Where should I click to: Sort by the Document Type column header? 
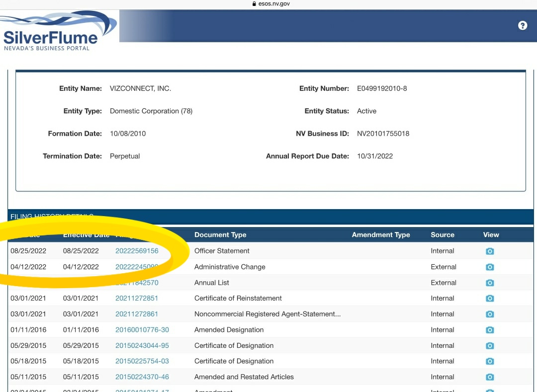click(220, 235)
